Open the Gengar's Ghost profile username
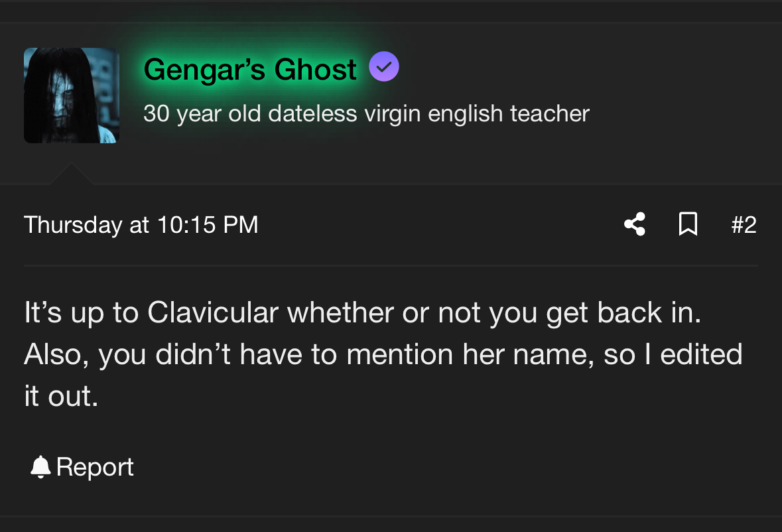The image size is (782, 532). (x=250, y=69)
